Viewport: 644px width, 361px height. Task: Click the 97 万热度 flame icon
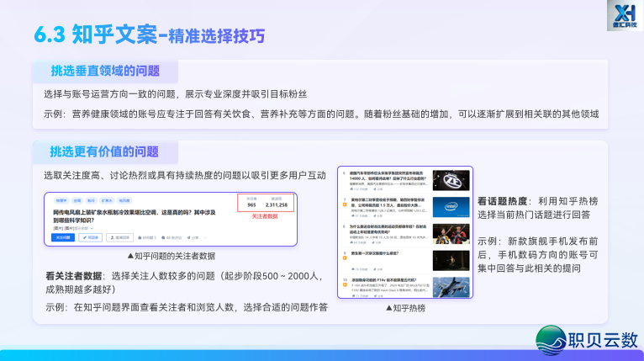[x=353, y=215]
